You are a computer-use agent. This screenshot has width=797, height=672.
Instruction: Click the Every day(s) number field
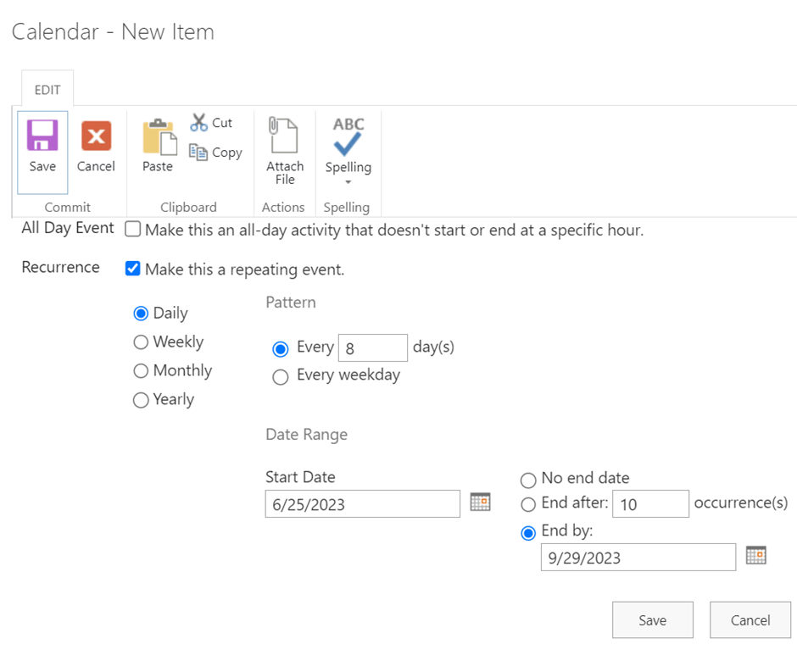coord(373,348)
